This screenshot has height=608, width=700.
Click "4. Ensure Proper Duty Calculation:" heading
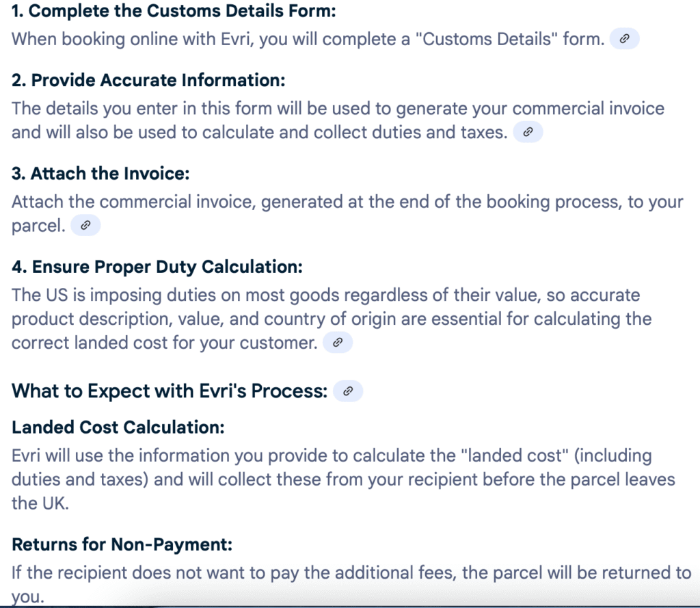coord(157,267)
